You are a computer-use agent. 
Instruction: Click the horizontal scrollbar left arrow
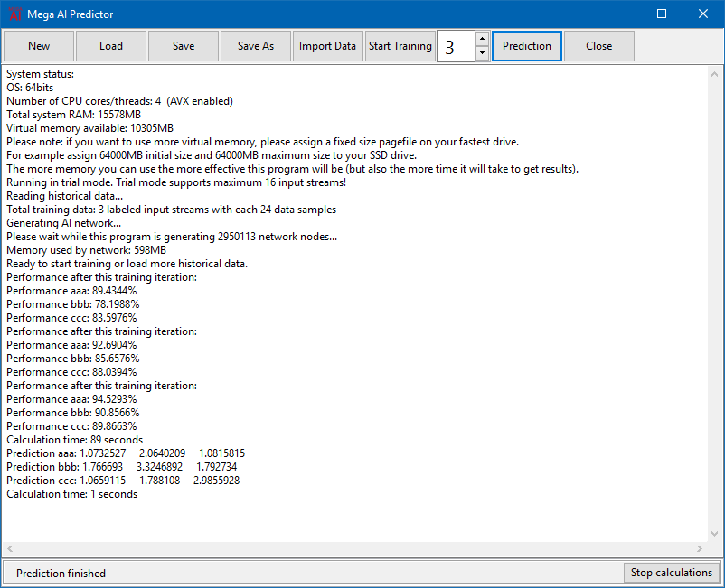10,548
